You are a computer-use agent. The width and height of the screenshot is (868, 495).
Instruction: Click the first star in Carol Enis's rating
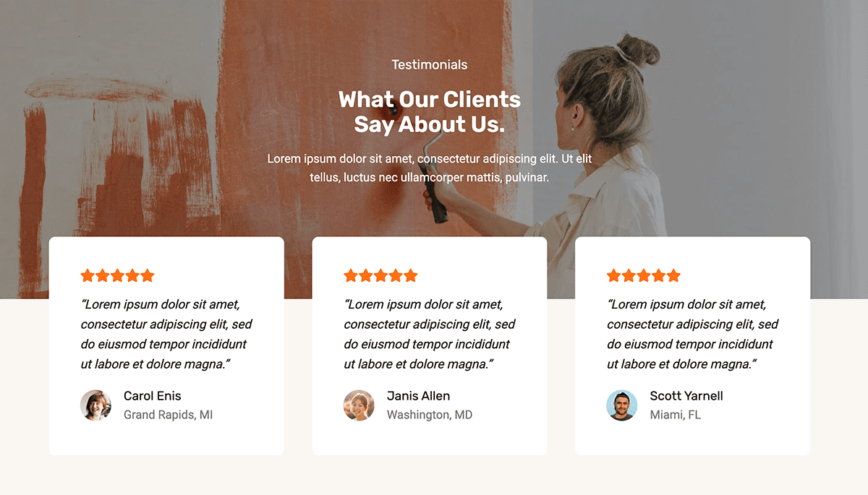[x=88, y=275]
